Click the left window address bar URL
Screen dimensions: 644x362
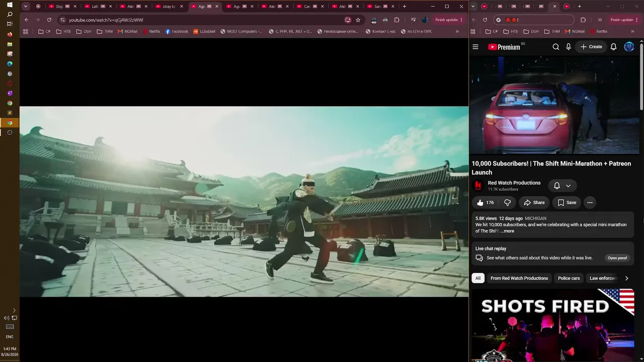coord(106,20)
